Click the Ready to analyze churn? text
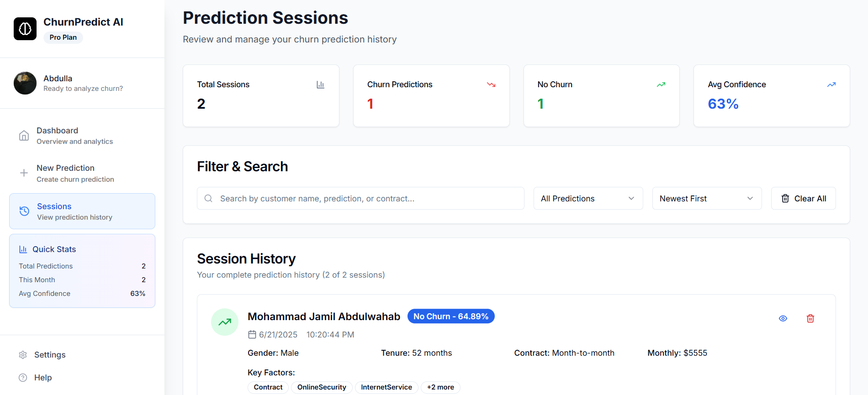Viewport: 868px width, 395px height. (x=83, y=89)
